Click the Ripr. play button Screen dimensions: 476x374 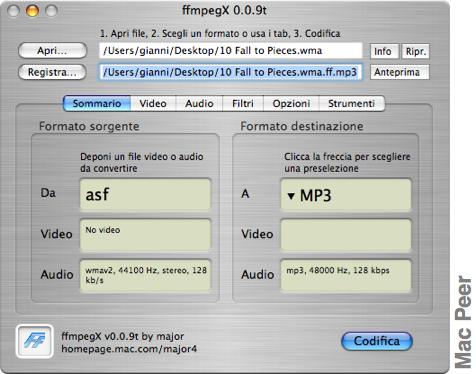[x=415, y=52]
